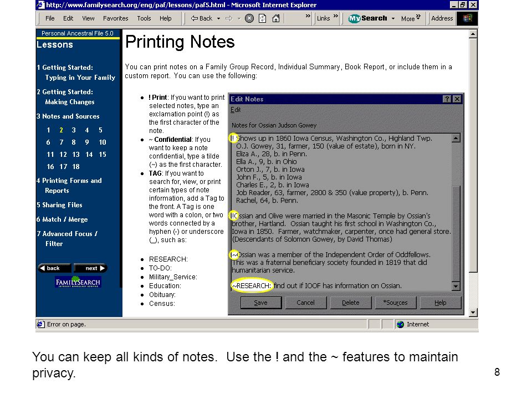Screen dimensions: 532x399
Task: Click the Windows logo throbber icon
Action: [x=467, y=18]
